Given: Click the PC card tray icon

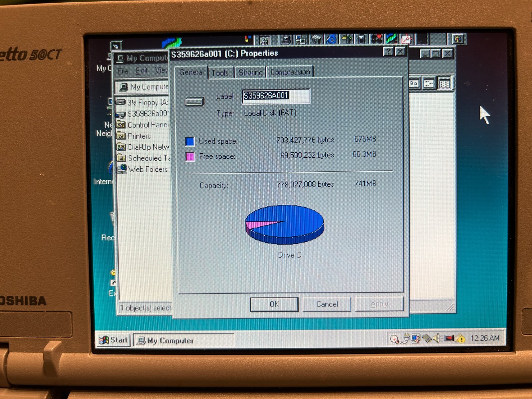Looking at the screenshot, I should 427,339.
